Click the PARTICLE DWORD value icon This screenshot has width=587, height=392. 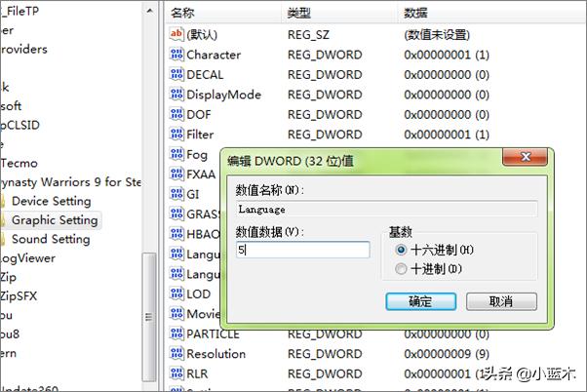(176, 334)
